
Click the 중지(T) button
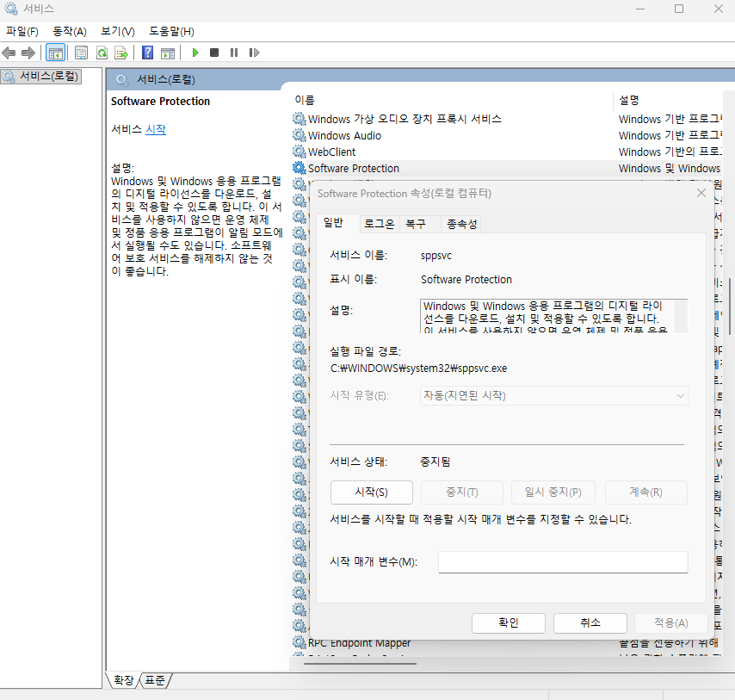coord(461,492)
